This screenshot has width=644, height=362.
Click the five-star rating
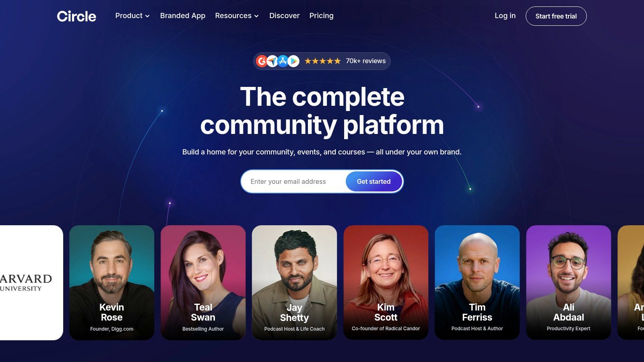(x=322, y=61)
